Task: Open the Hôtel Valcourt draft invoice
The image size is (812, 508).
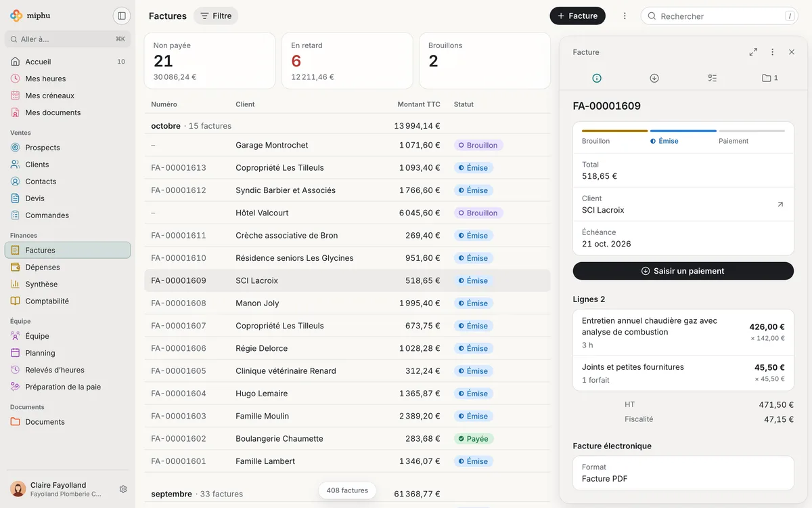Action: coord(347,213)
